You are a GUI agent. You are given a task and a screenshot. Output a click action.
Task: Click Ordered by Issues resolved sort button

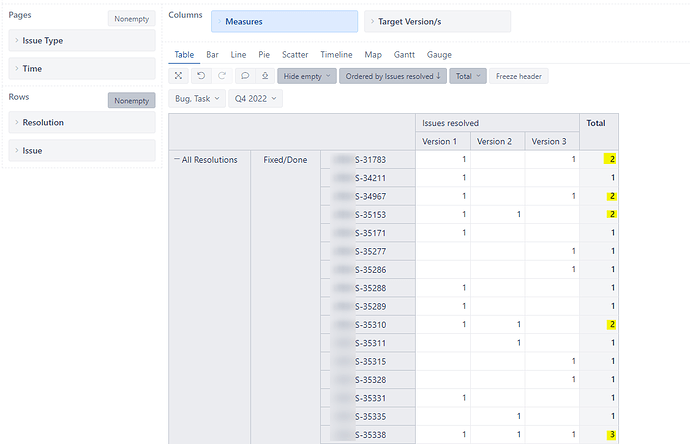(x=393, y=76)
